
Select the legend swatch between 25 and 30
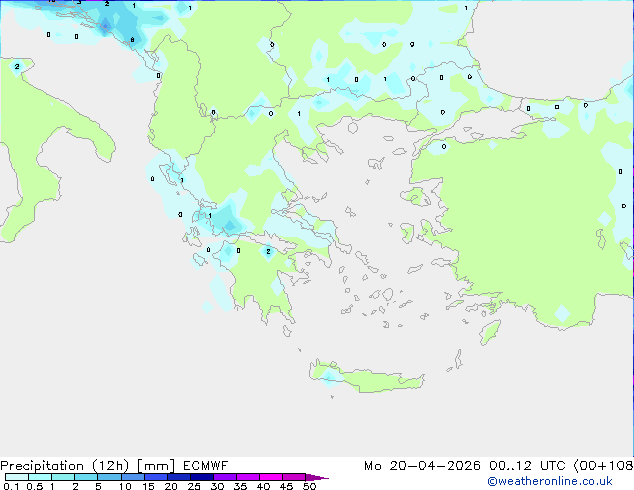[202, 477]
